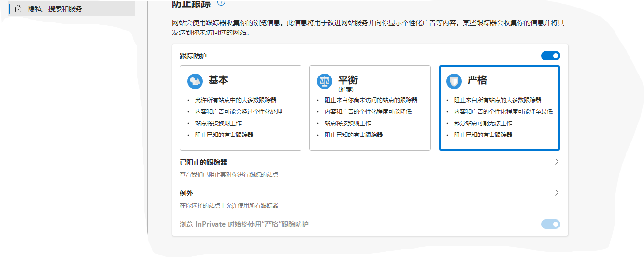
Task: Select the 平衡 (推荐) tracking prevention card
Action: click(370, 108)
